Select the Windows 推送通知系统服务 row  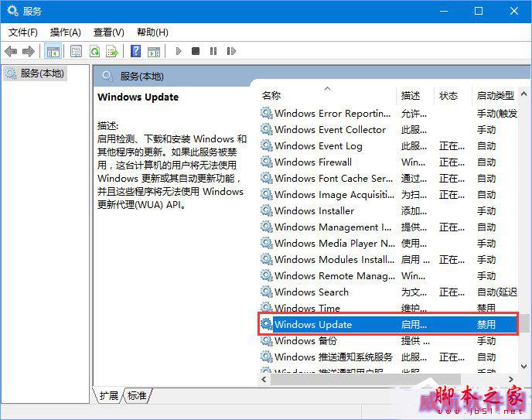pyautogui.click(x=389, y=357)
